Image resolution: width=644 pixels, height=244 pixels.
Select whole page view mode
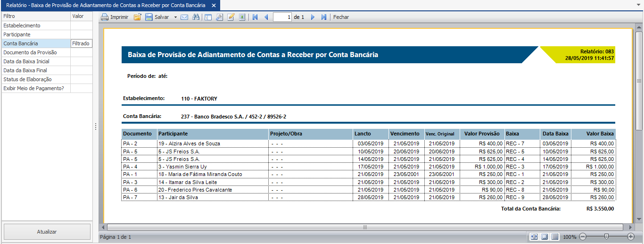click(x=545, y=236)
